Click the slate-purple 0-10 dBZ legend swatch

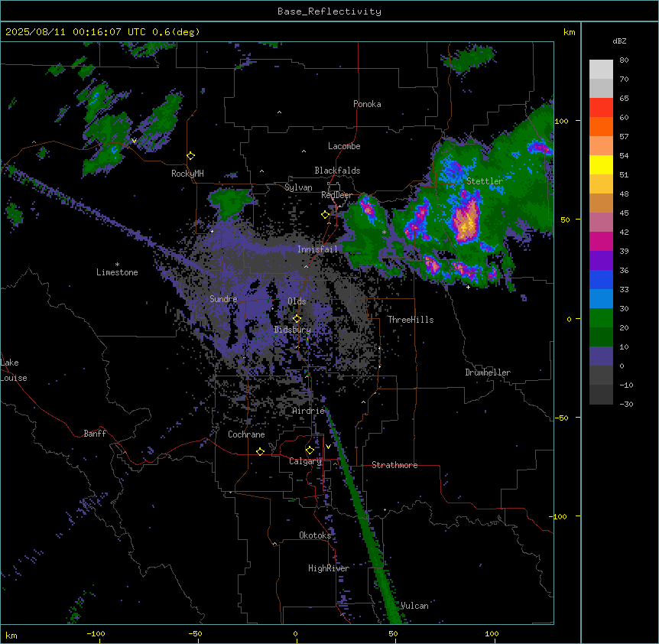pyautogui.click(x=601, y=356)
